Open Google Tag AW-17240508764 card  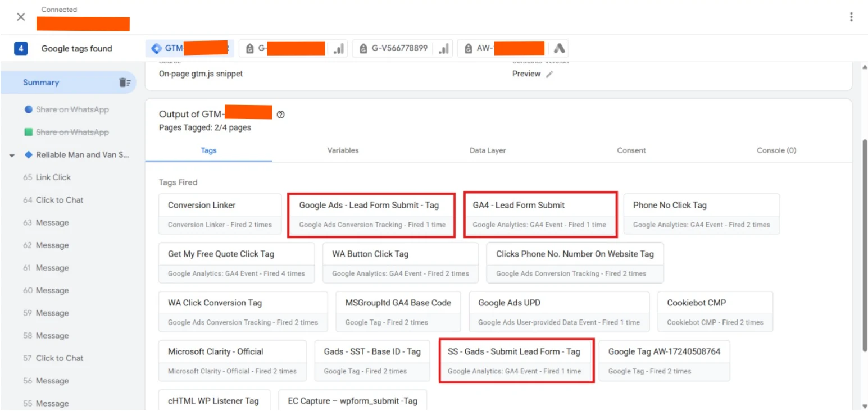click(664, 361)
